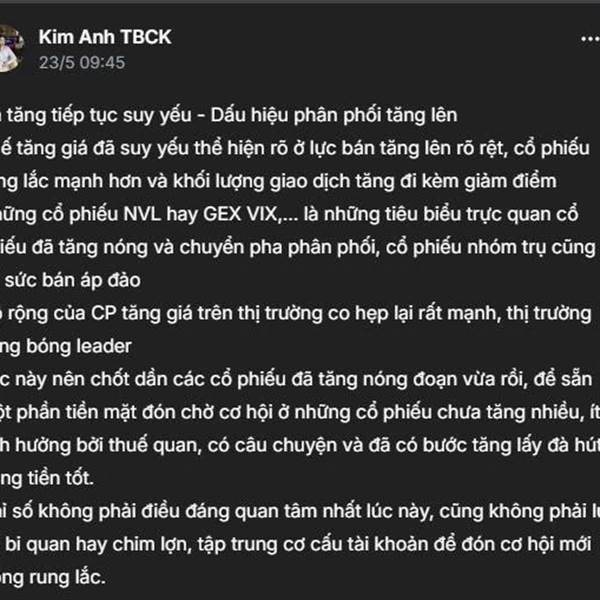600x600 pixels.
Task: Click the final line ending 'rung lắc.'
Action: click(52, 577)
